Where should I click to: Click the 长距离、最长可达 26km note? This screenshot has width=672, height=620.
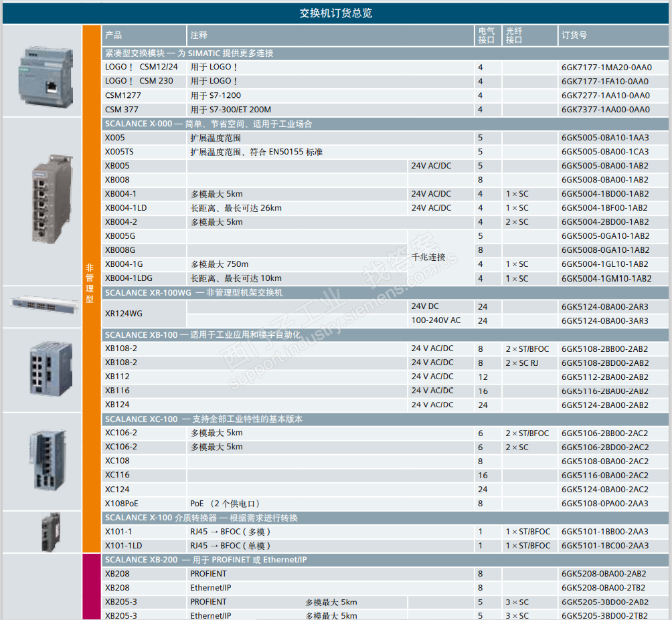click(236, 208)
